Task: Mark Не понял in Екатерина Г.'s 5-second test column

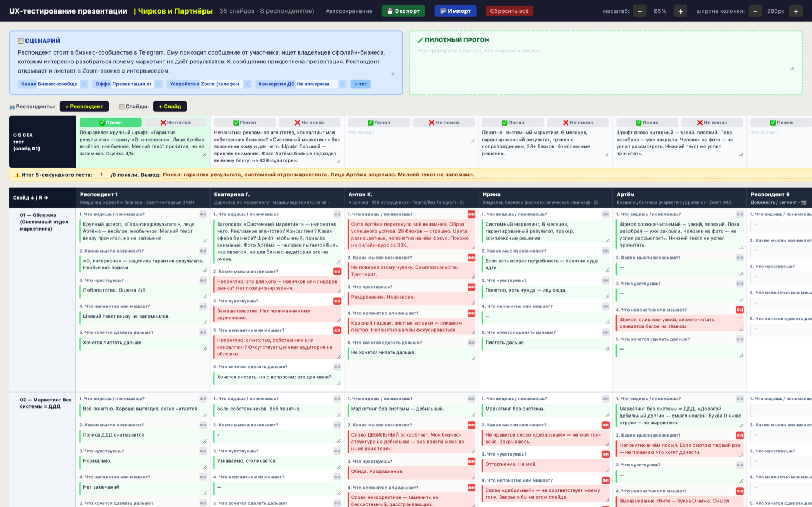Action: pos(310,123)
